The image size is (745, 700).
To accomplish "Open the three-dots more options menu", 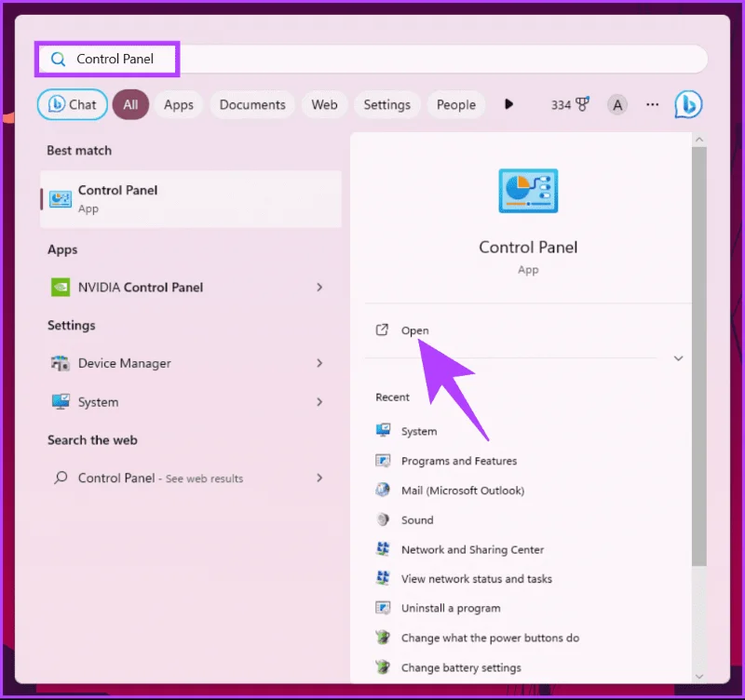I will pos(653,104).
